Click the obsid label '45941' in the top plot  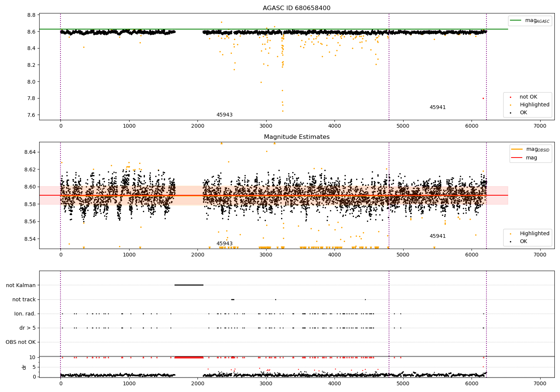tap(438, 107)
